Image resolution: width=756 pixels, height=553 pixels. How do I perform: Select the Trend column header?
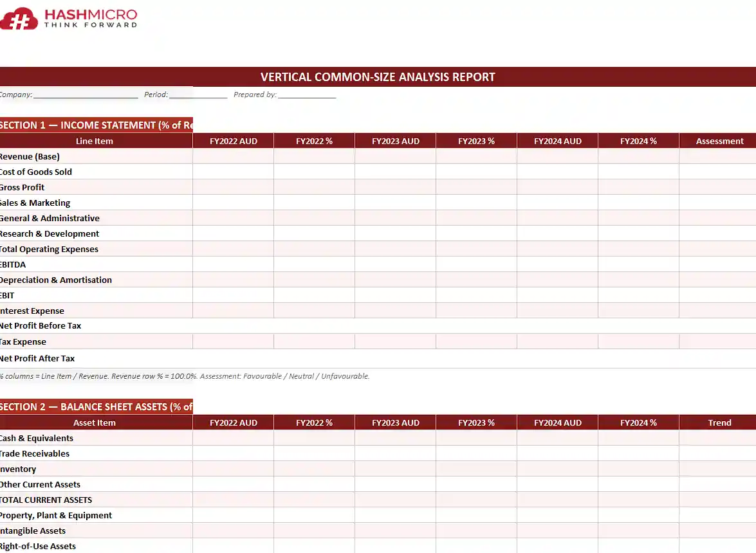point(719,422)
